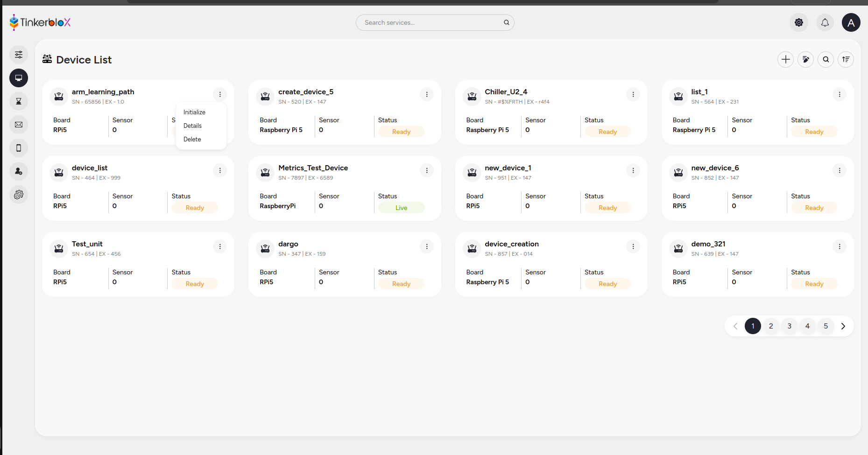Click the router icon on Chiller_U2_4 card
Screen dimensions: 868x455
(472, 97)
